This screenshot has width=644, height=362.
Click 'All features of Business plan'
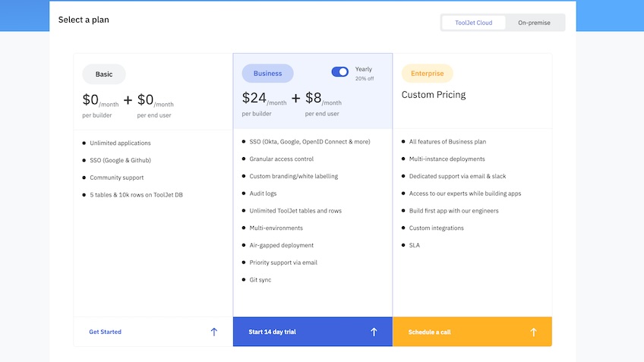[447, 142]
